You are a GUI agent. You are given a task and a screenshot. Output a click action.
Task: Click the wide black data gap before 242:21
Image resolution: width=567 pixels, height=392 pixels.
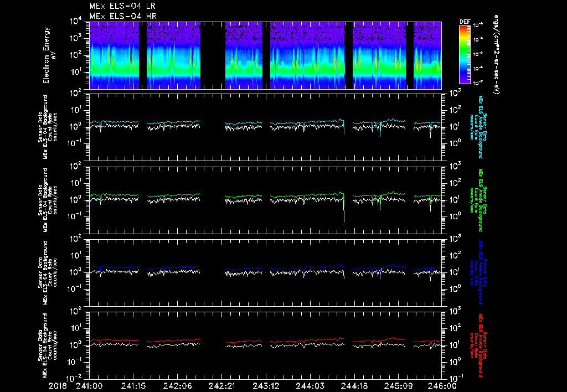(x=213, y=55)
